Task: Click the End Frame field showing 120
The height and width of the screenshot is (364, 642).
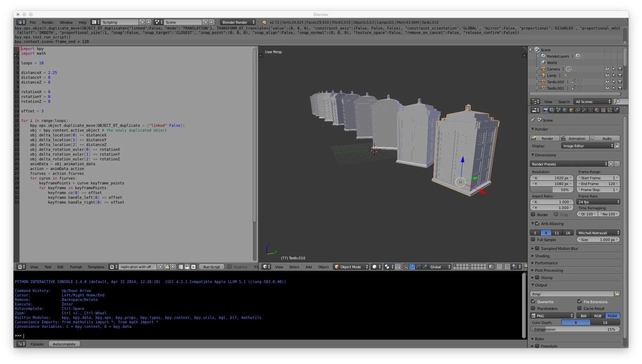Action: (598, 183)
